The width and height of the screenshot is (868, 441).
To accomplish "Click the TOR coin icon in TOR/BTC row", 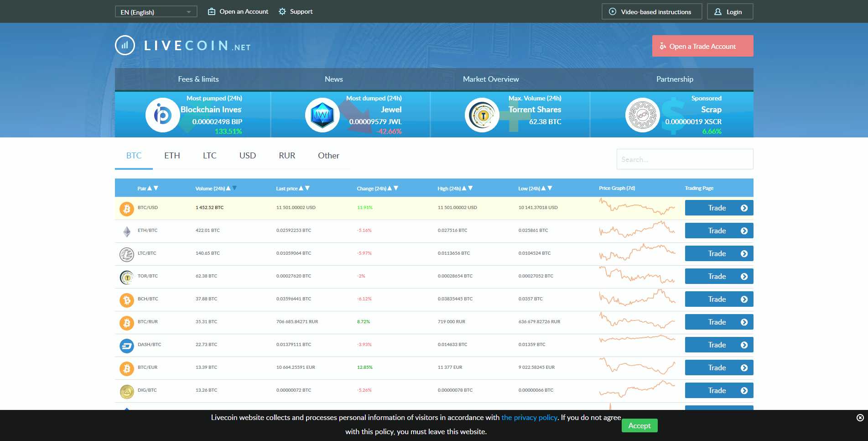I will coord(127,277).
